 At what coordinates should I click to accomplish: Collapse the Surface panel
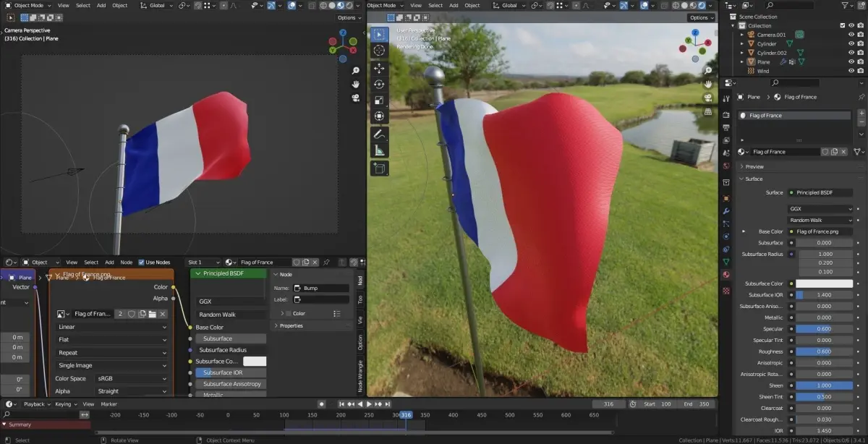[x=752, y=179]
